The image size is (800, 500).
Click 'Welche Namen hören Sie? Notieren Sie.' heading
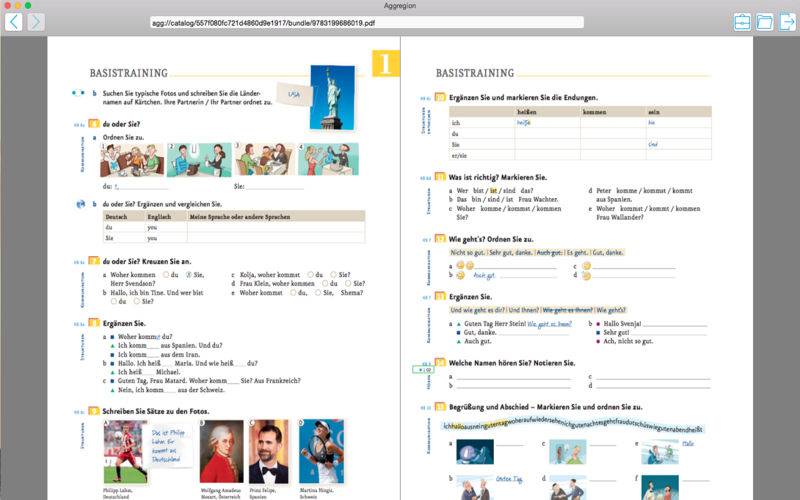(512, 363)
